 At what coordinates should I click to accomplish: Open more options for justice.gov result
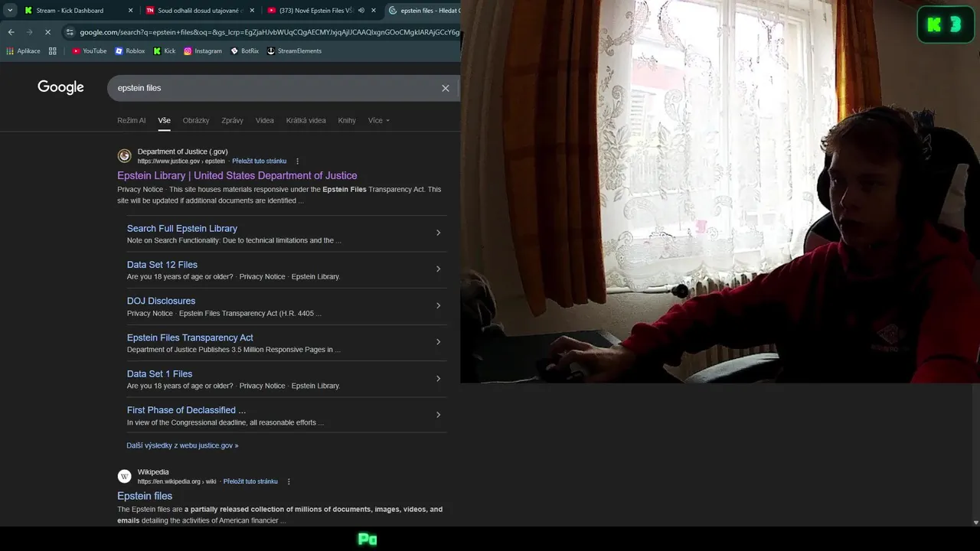click(298, 161)
